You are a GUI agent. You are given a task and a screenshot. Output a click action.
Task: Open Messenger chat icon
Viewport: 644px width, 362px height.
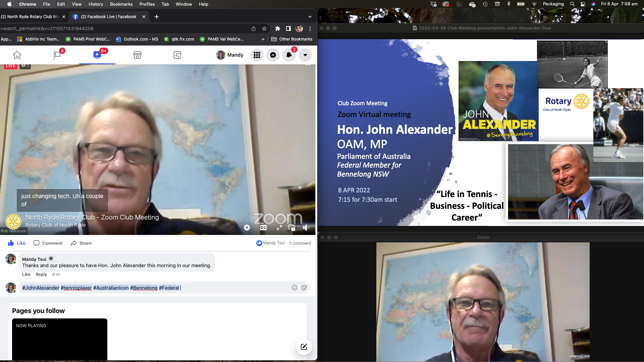273,55
